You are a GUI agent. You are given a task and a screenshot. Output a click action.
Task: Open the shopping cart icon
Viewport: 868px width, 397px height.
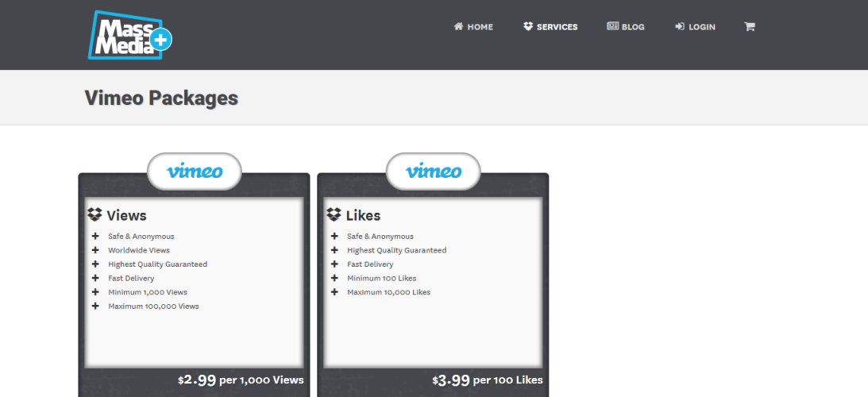750,26
